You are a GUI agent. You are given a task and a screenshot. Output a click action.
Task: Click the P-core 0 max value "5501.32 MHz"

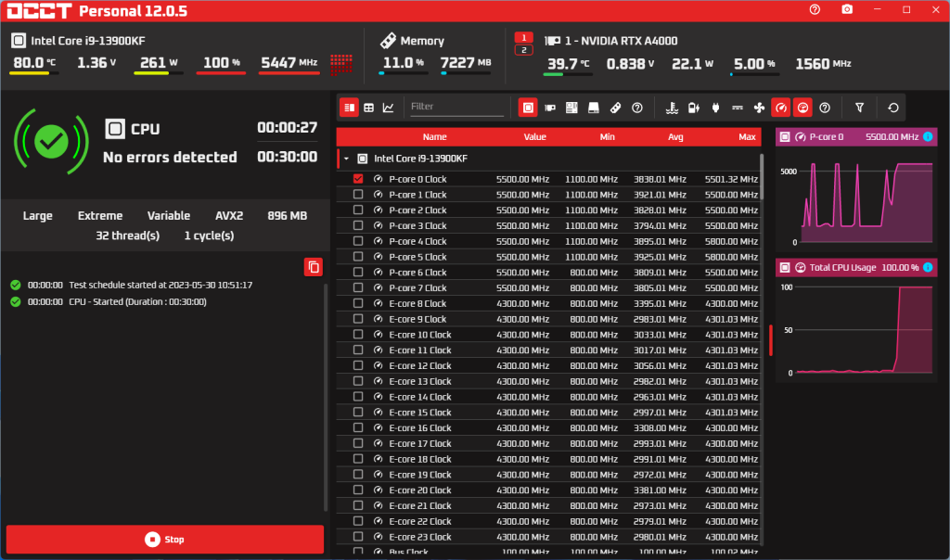(x=731, y=179)
